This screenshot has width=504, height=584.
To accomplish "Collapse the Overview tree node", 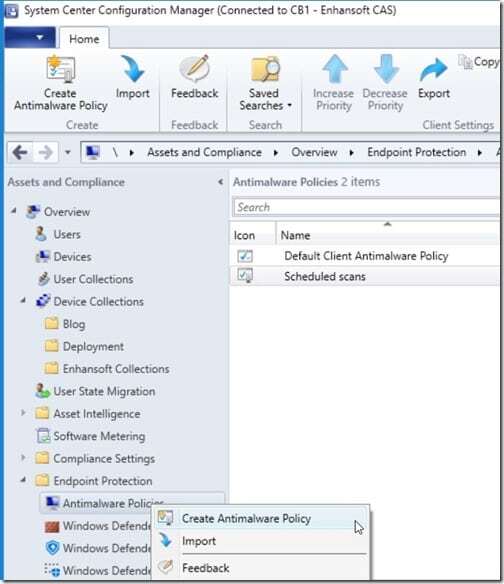I will click(14, 211).
